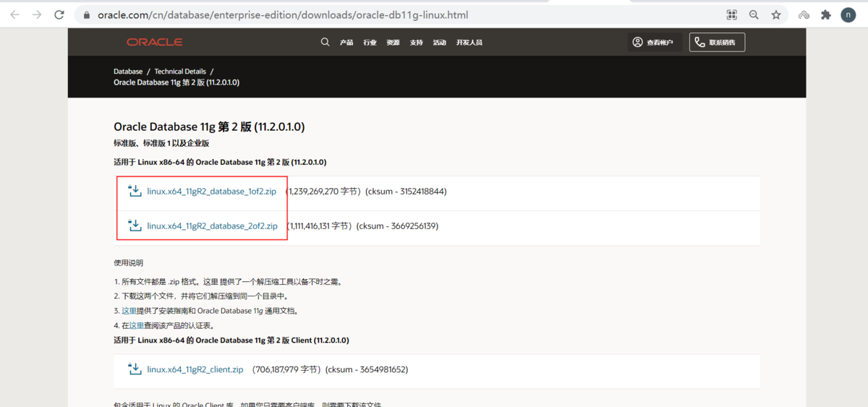Screen dimensions: 868x407
Task: Click download icon beside 11gR2_client.zip
Action: [135, 369]
